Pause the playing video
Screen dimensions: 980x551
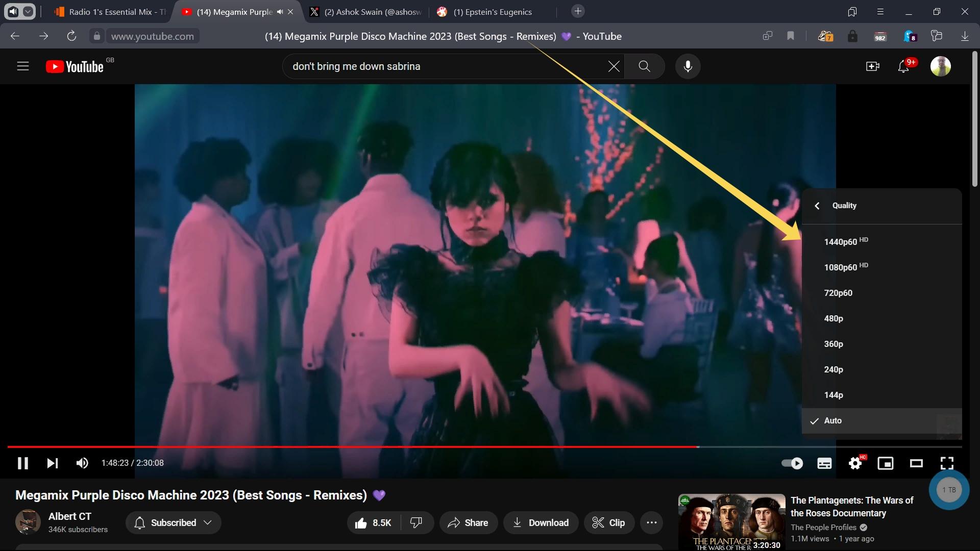click(x=22, y=463)
